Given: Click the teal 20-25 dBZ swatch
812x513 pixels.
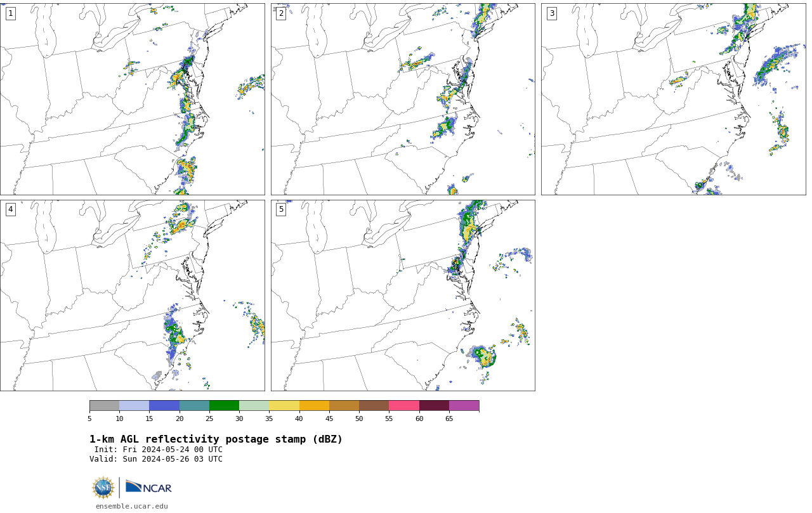Looking at the screenshot, I should pyautogui.click(x=194, y=406).
